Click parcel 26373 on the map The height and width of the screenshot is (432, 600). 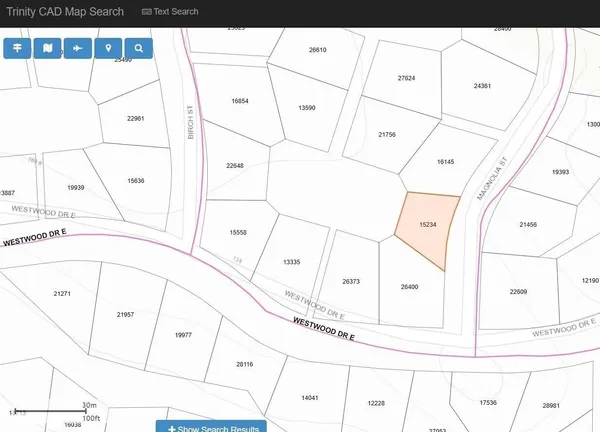coord(351,281)
